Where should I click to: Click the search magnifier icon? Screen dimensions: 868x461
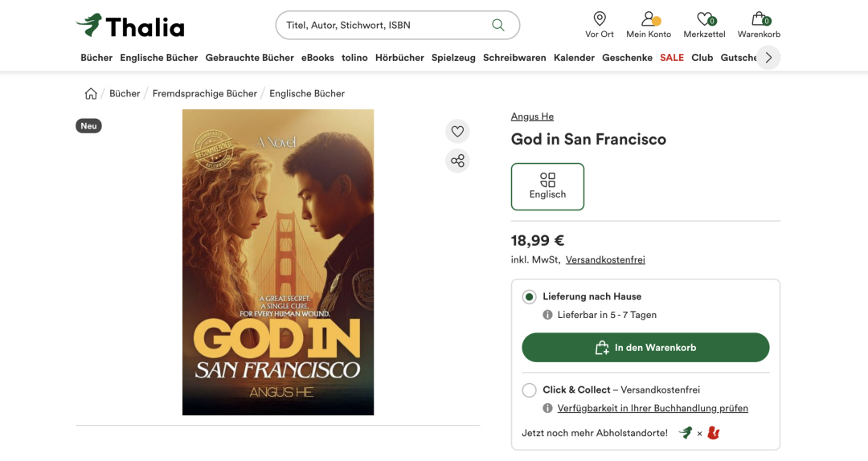tap(498, 25)
